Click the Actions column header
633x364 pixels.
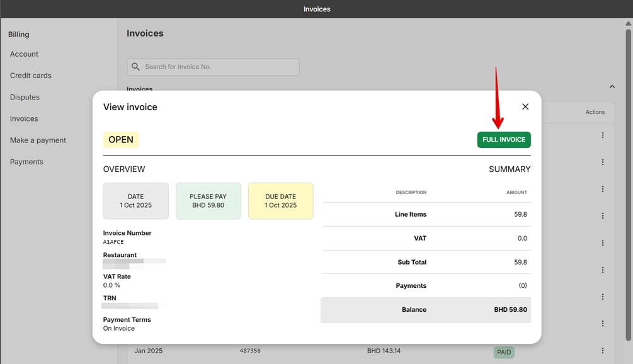click(595, 112)
